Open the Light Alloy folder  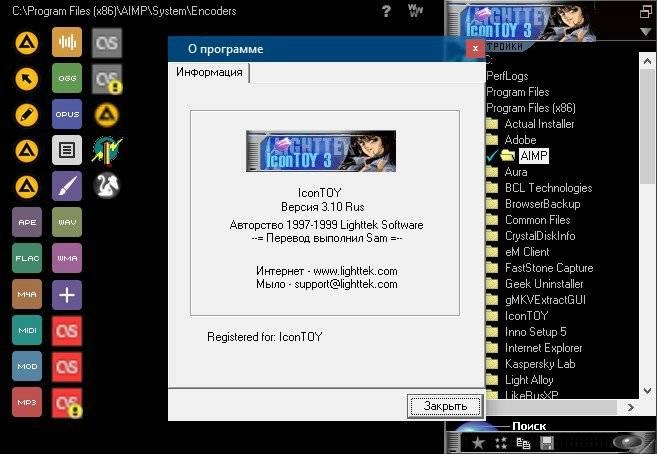(x=529, y=379)
